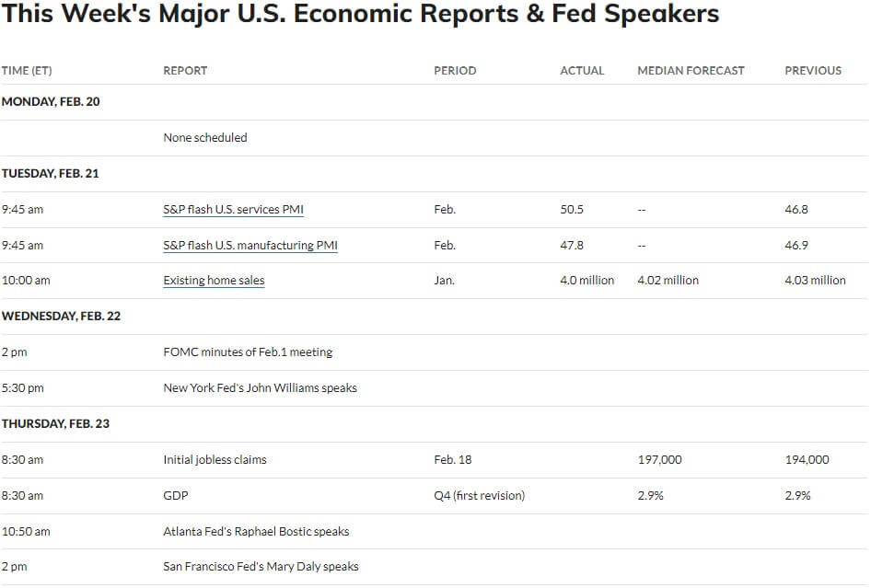The width and height of the screenshot is (871, 588).
Task: Click the ACTUAL column header
Action: tap(582, 71)
